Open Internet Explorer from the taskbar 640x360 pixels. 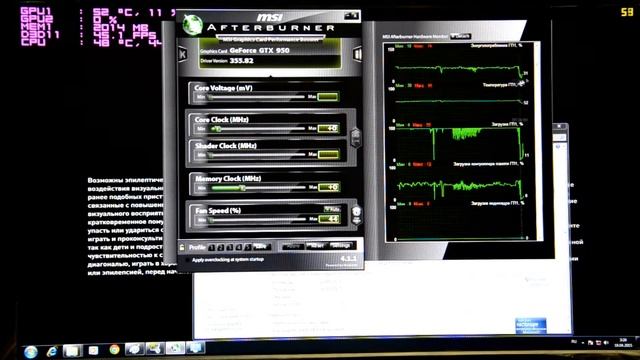pyautogui.click(x=51, y=351)
